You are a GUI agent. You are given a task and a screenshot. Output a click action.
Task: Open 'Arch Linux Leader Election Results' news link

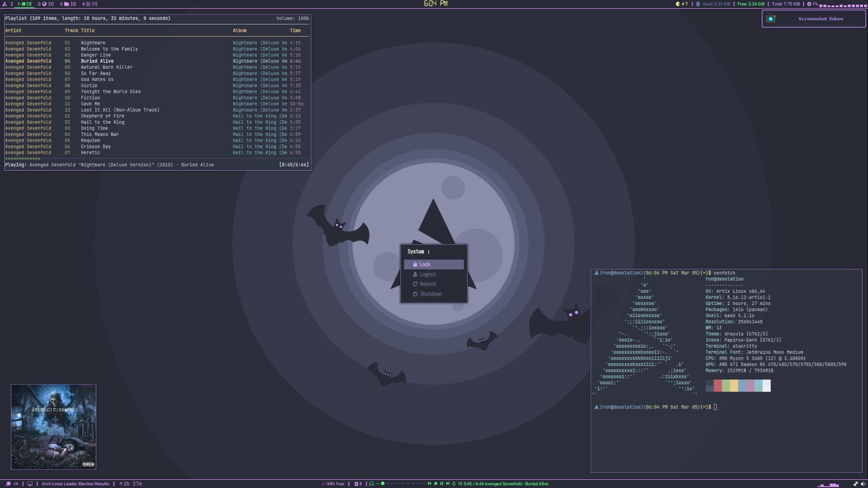[x=75, y=484]
